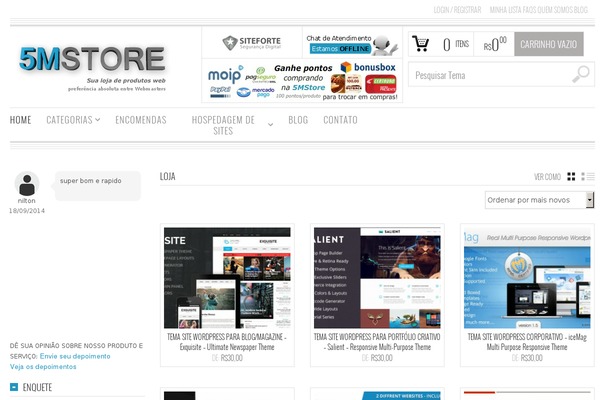Viewport: 600px width, 400px height.
Task: Click the Enquete heading text
Action: coord(37,387)
